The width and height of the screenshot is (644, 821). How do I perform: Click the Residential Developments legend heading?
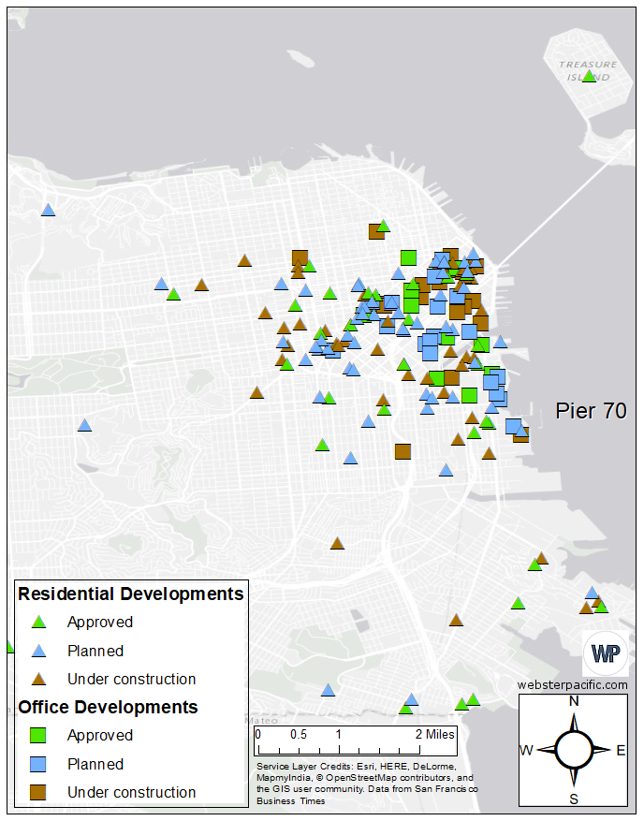coord(131,594)
